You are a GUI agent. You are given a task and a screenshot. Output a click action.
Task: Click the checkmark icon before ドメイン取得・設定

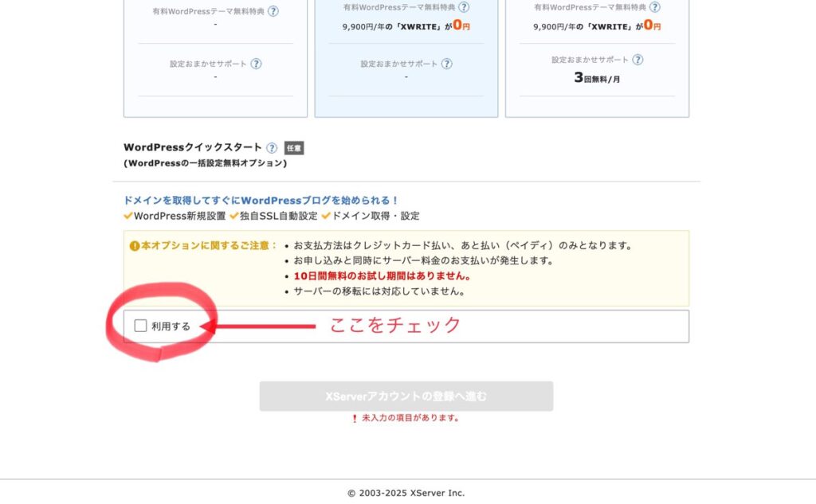pos(326,216)
